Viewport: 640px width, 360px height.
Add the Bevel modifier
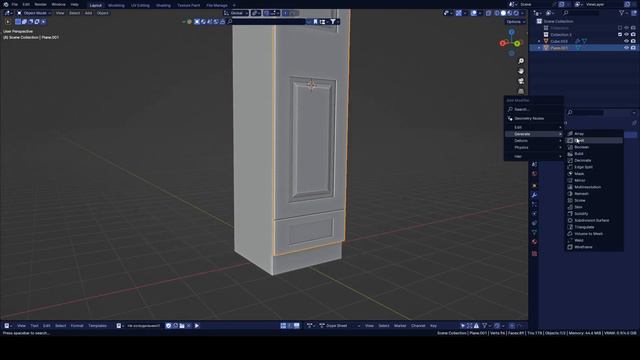(x=594, y=140)
